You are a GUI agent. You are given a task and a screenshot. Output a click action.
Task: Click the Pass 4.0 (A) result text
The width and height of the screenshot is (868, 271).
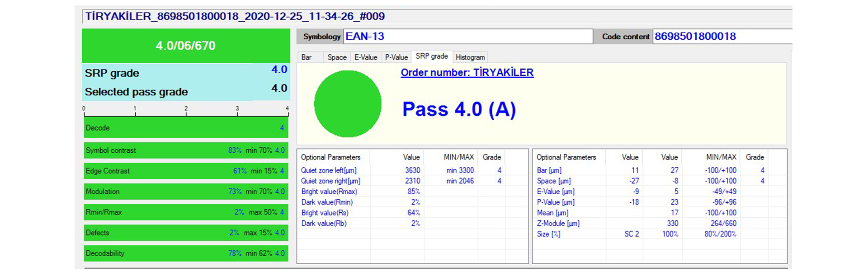(459, 109)
